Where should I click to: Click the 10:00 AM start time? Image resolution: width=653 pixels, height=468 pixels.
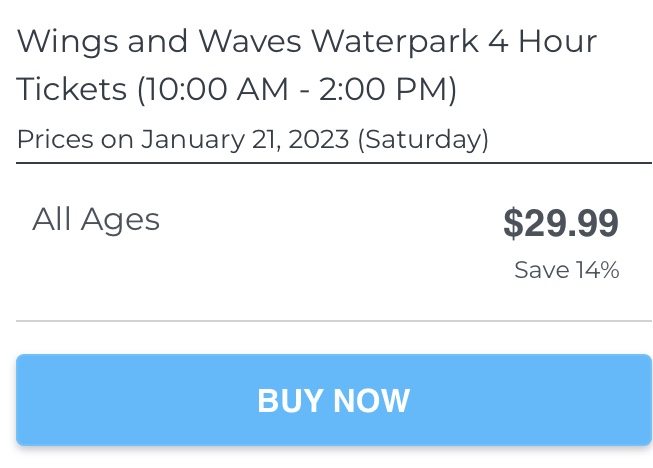[x=208, y=90]
